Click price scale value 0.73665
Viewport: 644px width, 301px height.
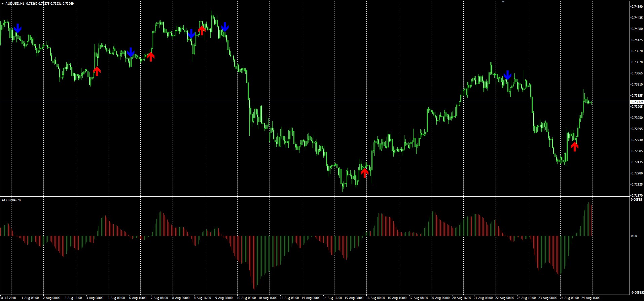click(x=637, y=73)
